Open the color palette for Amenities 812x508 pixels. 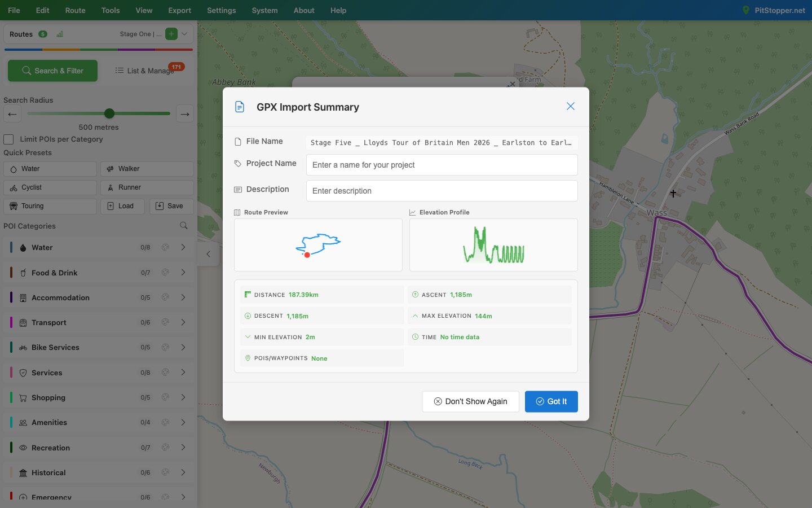pyautogui.click(x=165, y=422)
